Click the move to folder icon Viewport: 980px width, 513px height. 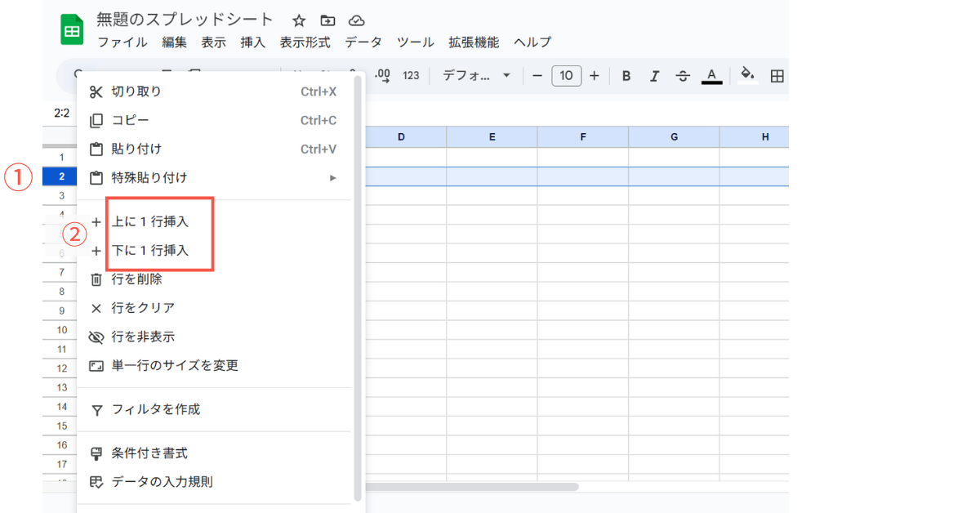(x=327, y=20)
